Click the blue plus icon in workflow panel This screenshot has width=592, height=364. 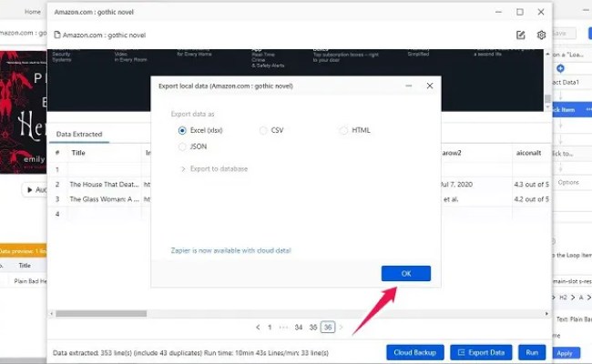click(560, 68)
